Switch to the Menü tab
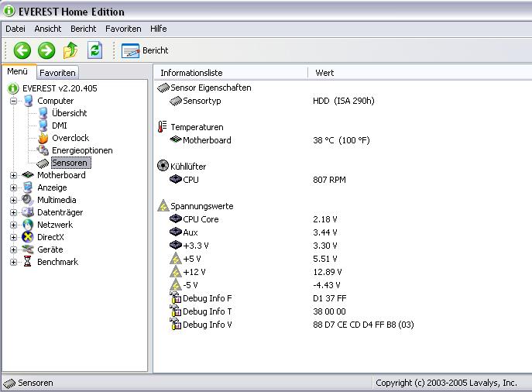Image resolution: width=532 pixels, height=392 pixels. coord(17,71)
